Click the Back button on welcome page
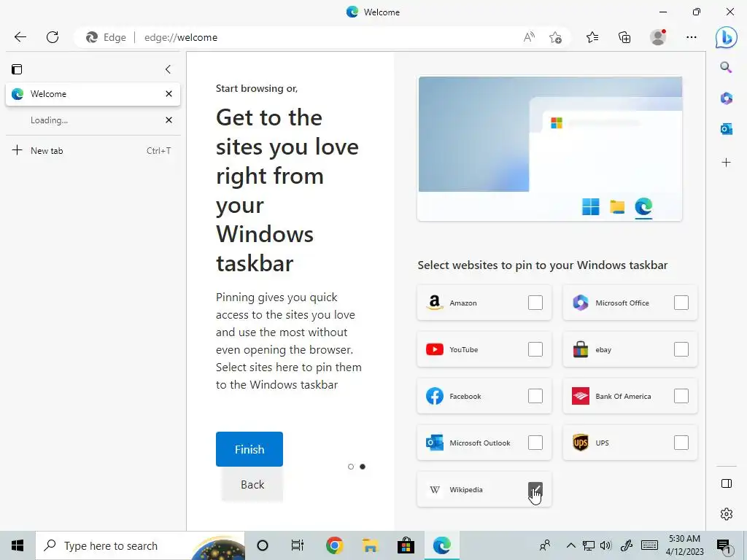The width and height of the screenshot is (747, 560). pyautogui.click(x=252, y=484)
